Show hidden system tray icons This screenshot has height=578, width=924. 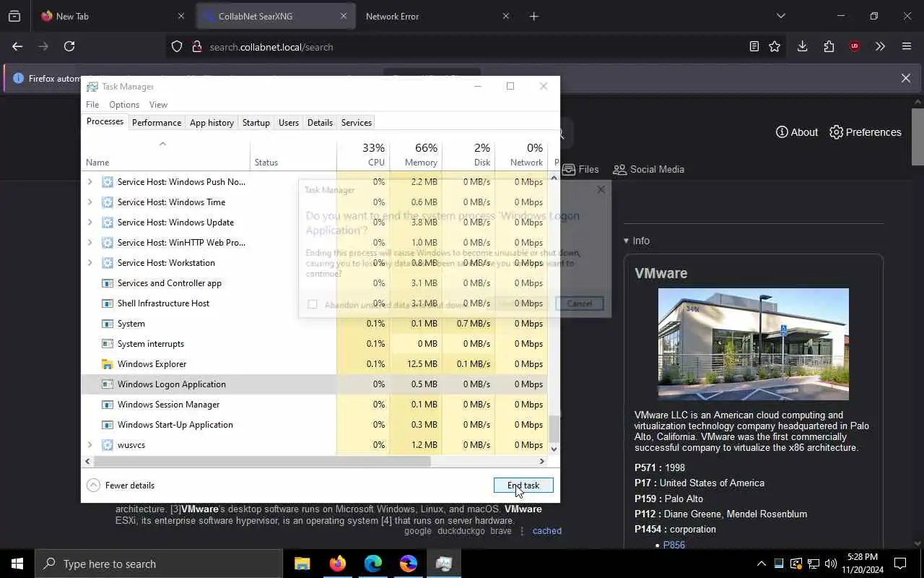[761, 564]
